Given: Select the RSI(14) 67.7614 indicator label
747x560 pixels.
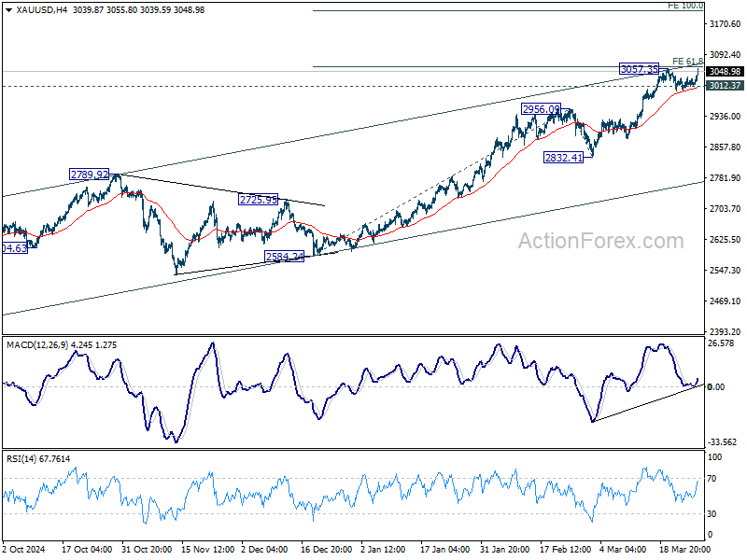Looking at the screenshot, I should pos(38,458).
